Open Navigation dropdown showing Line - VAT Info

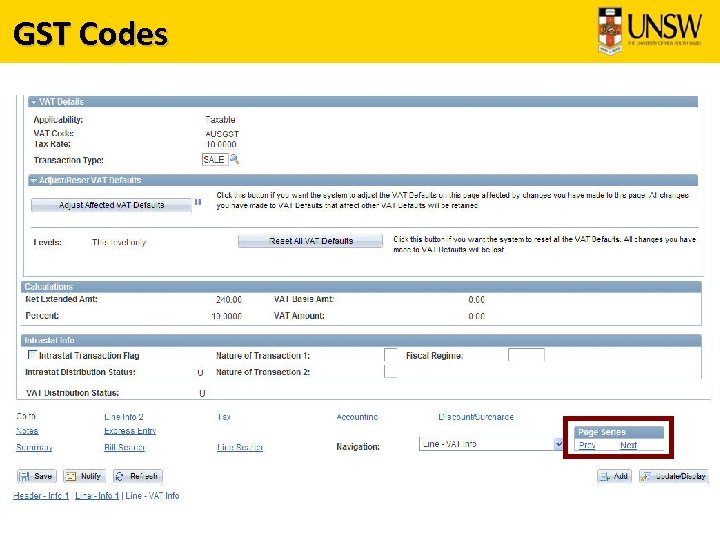point(491,444)
